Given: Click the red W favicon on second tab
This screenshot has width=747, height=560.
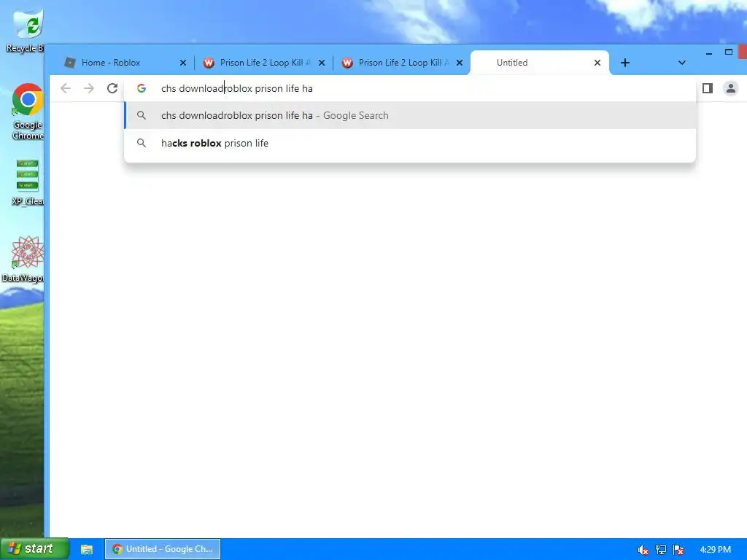Looking at the screenshot, I should (209, 63).
